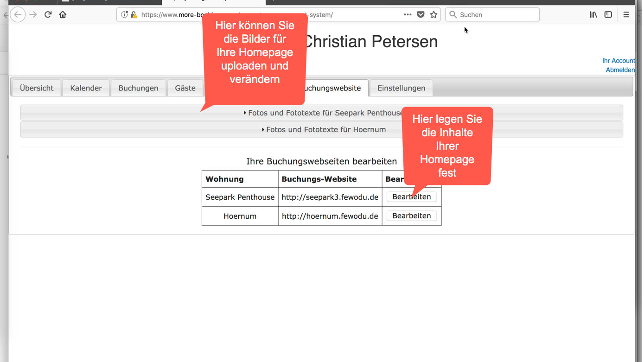Show site information icon in address bar
Screen dimensions: 644x362
point(124,15)
